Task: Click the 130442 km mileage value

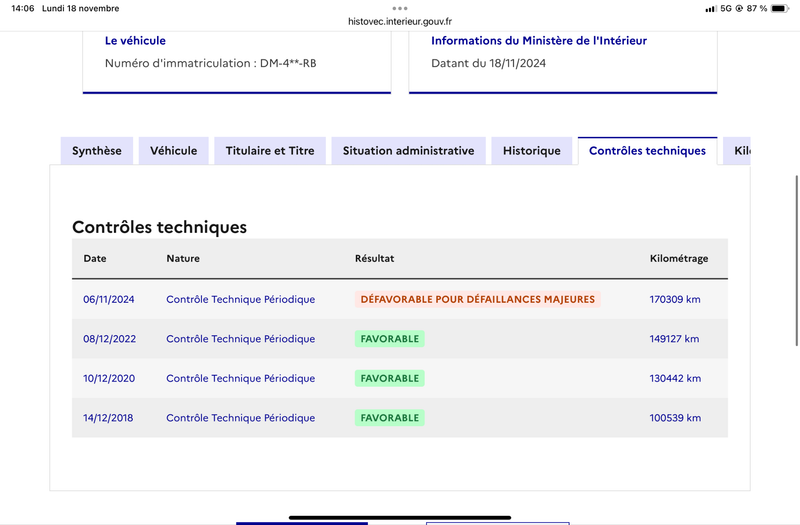Action: coord(675,379)
